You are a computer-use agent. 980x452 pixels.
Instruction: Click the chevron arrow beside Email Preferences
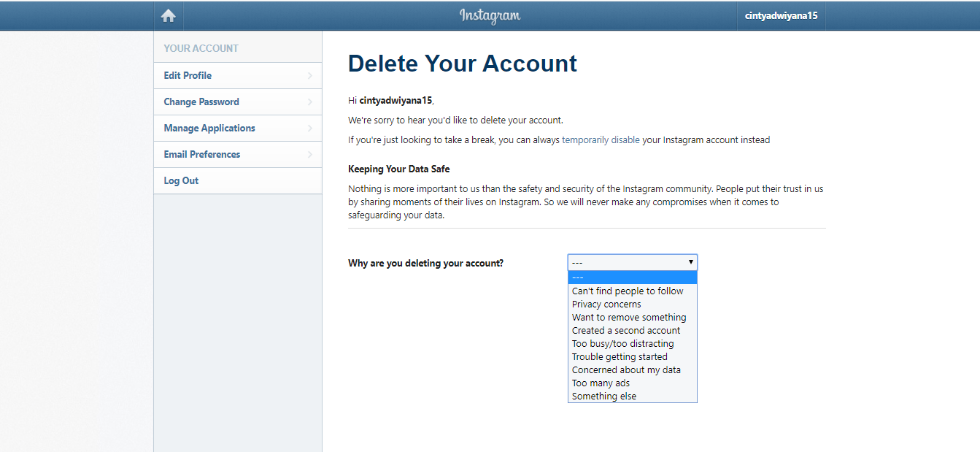(x=310, y=155)
